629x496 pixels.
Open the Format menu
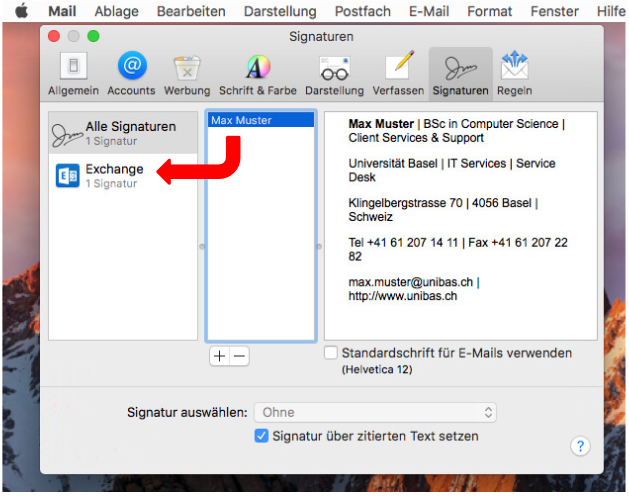click(490, 11)
